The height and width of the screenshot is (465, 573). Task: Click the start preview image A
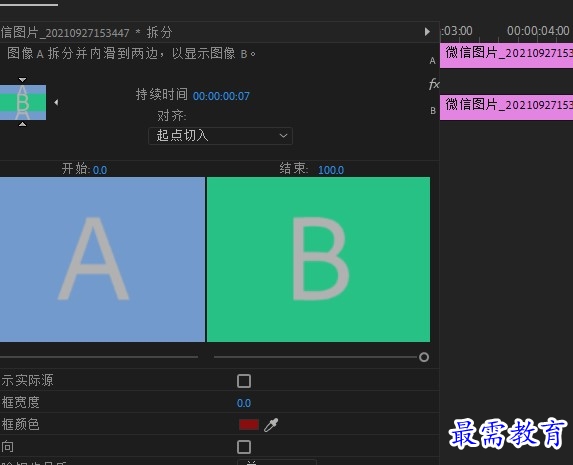coord(102,260)
